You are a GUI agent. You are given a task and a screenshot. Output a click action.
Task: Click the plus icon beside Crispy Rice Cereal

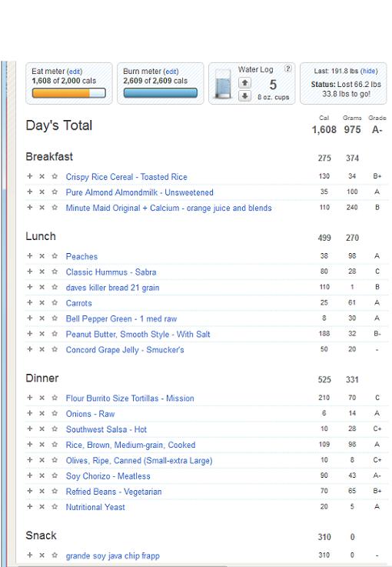pyautogui.click(x=30, y=176)
